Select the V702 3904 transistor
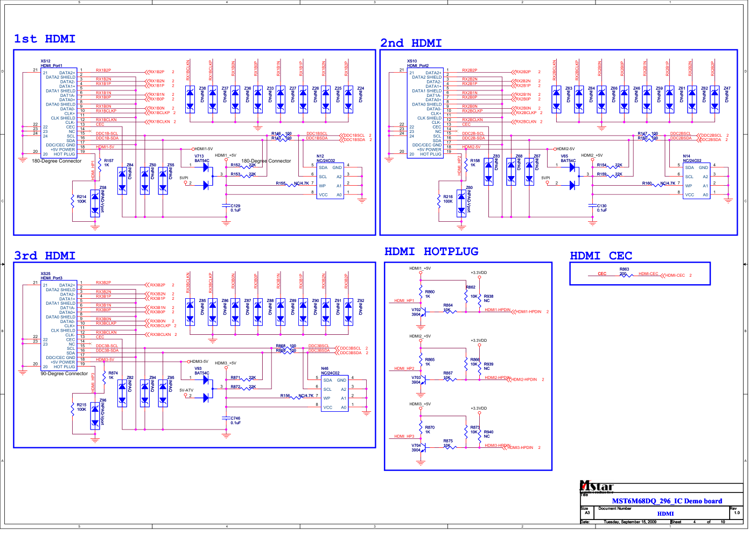This screenshot has width=756, height=534. click(423, 312)
